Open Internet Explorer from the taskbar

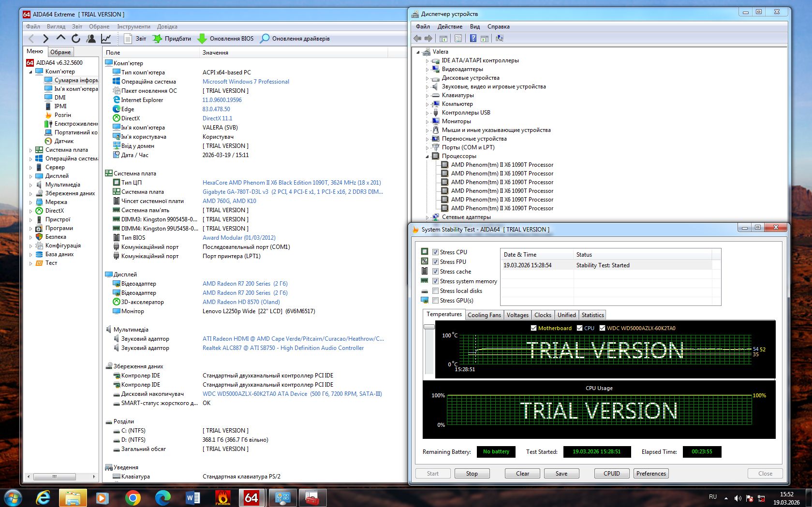click(44, 497)
